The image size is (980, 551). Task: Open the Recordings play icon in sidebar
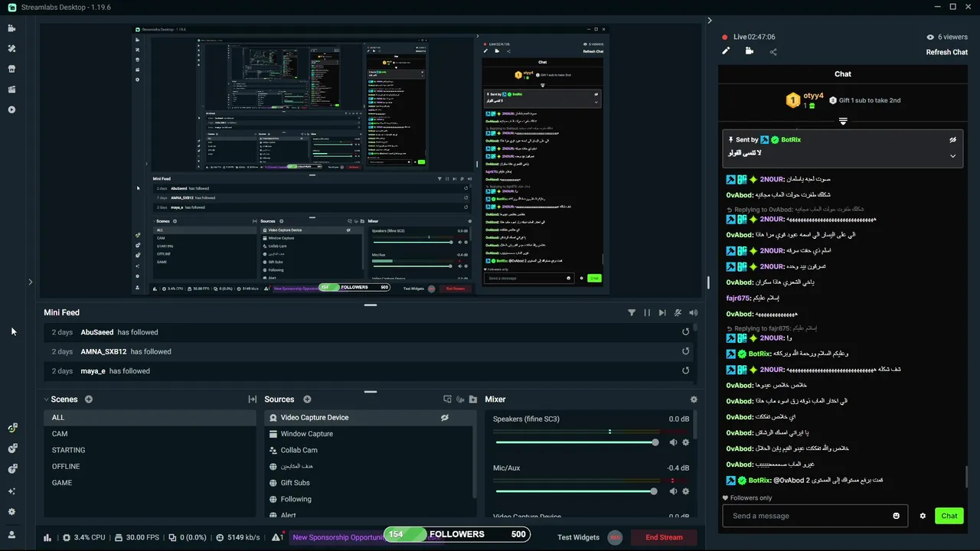[x=11, y=109]
